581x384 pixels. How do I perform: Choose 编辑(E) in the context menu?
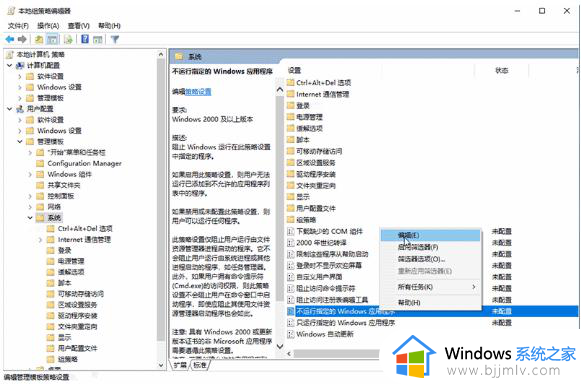coord(431,235)
